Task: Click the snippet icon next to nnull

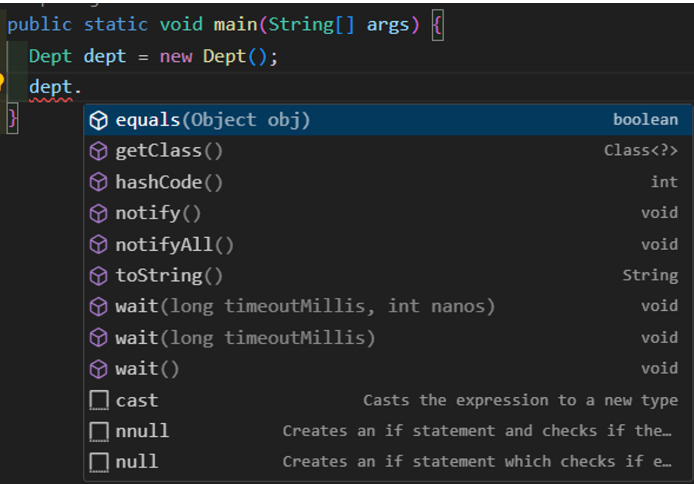Action: coord(99,431)
